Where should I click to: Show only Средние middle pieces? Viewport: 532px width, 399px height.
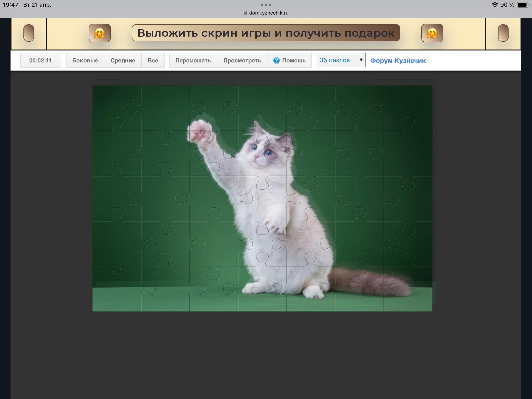coord(123,60)
